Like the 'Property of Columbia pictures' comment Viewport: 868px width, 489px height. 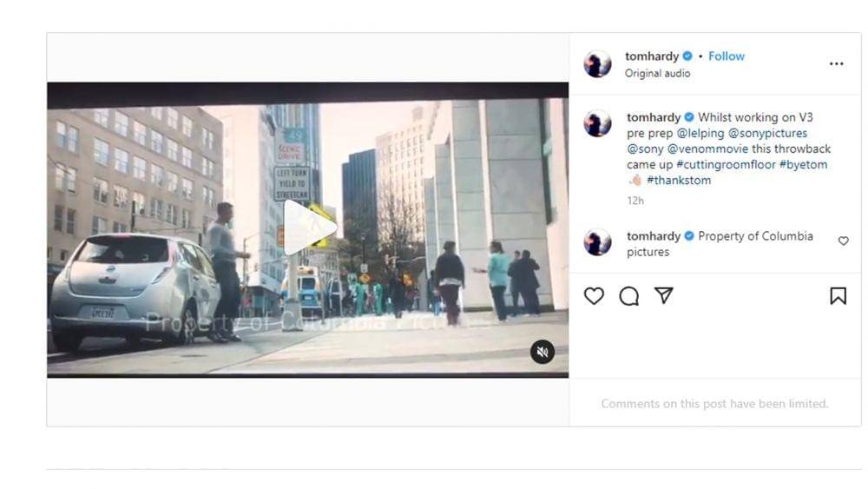843,241
